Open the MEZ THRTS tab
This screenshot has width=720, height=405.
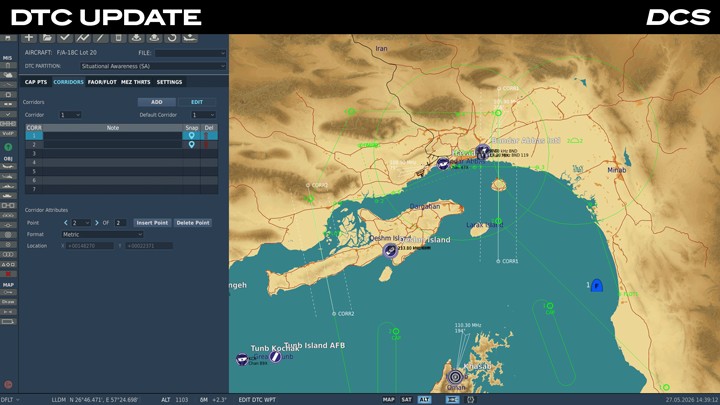[x=135, y=82]
